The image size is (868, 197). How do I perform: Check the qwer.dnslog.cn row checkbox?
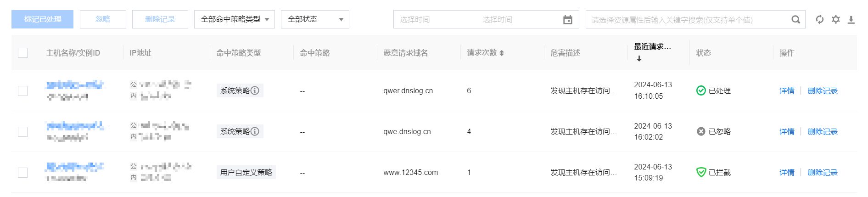click(x=23, y=91)
